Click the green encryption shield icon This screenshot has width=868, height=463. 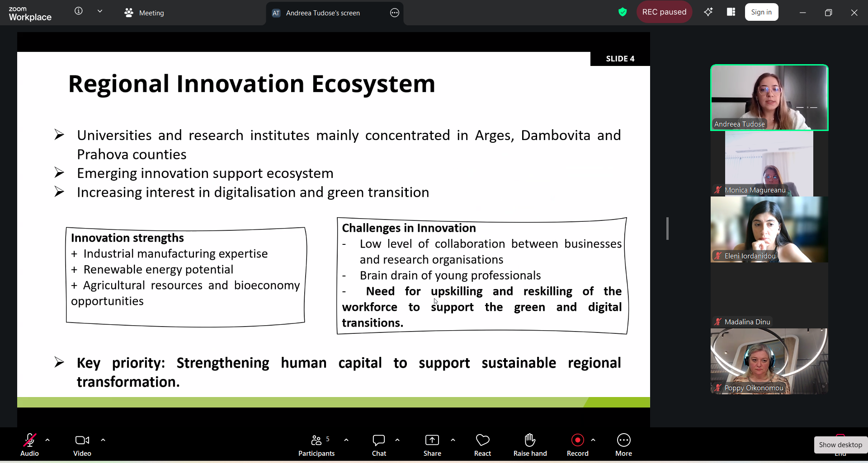623,12
